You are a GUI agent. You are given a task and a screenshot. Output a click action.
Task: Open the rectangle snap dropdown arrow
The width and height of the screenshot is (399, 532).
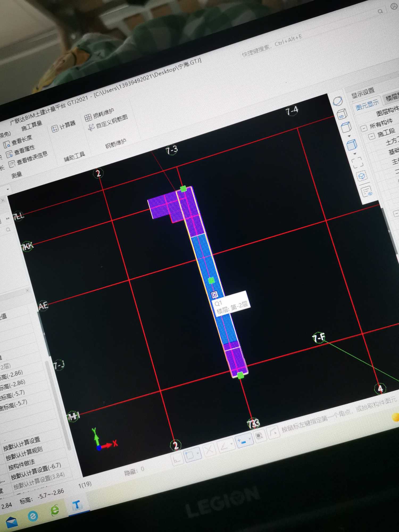click(x=198, y=453)
